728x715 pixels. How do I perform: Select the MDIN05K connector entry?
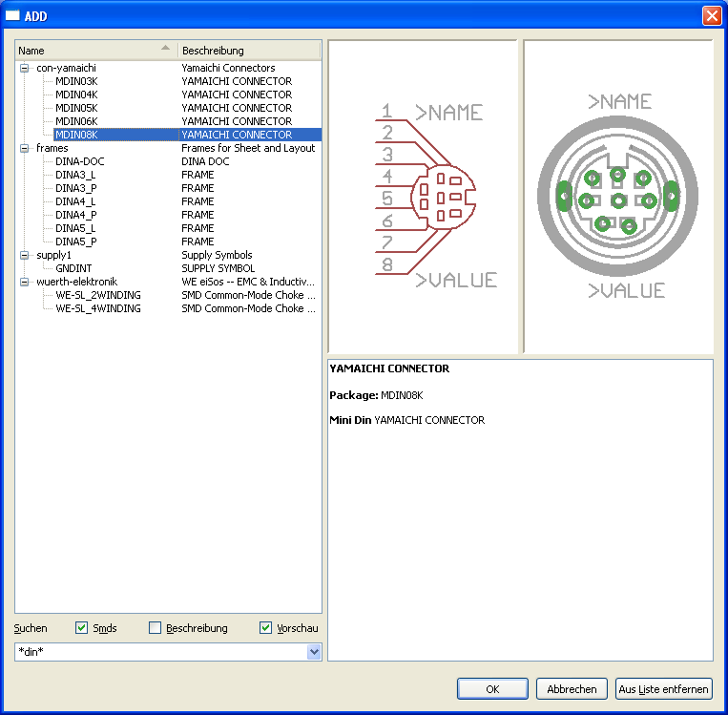pos(76,108)
